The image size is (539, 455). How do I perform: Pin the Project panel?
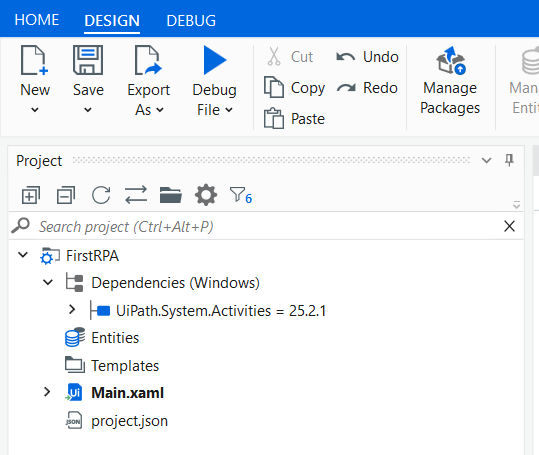[x=509, y=160]
